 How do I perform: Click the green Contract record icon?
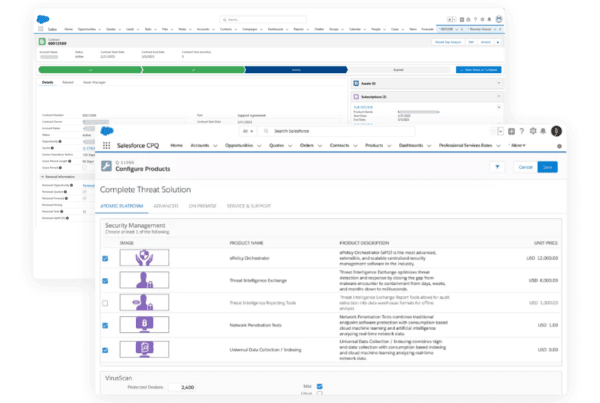(42, 41)
